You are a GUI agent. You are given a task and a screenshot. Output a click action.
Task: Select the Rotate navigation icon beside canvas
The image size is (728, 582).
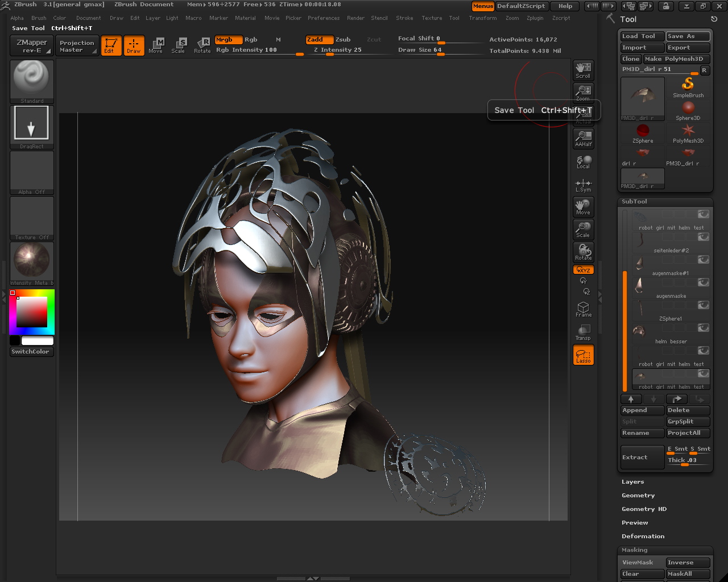click(x=583, y=252)
